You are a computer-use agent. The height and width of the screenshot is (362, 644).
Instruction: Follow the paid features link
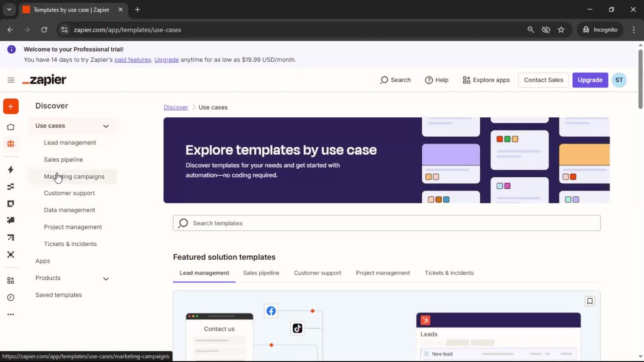(x=133, y=60)
